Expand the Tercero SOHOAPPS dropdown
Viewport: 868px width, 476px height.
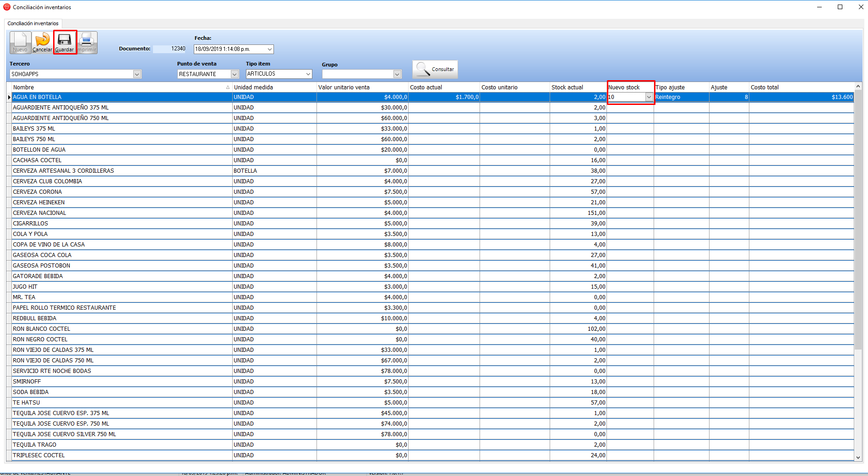(x=136, y=74)
